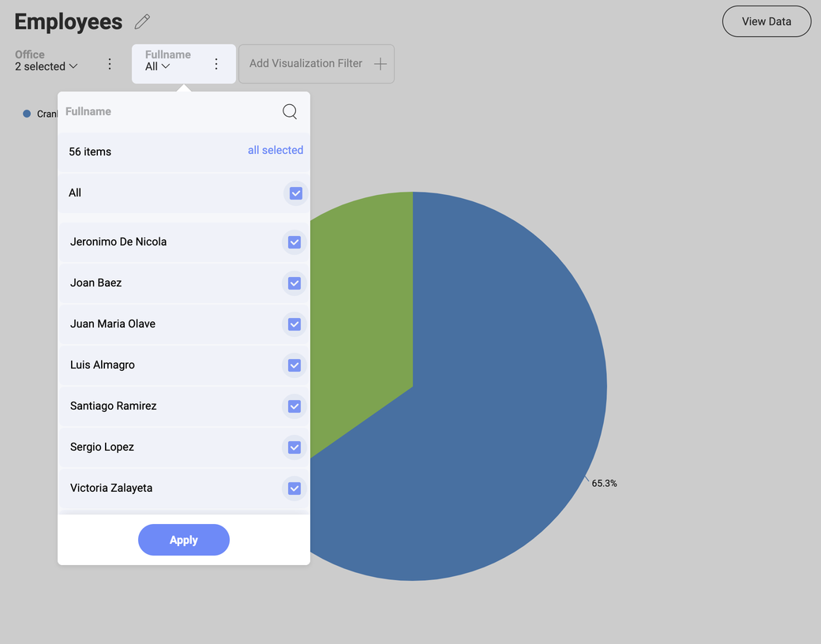
Task: Click the View Data button
Action: tap(767, 21)
